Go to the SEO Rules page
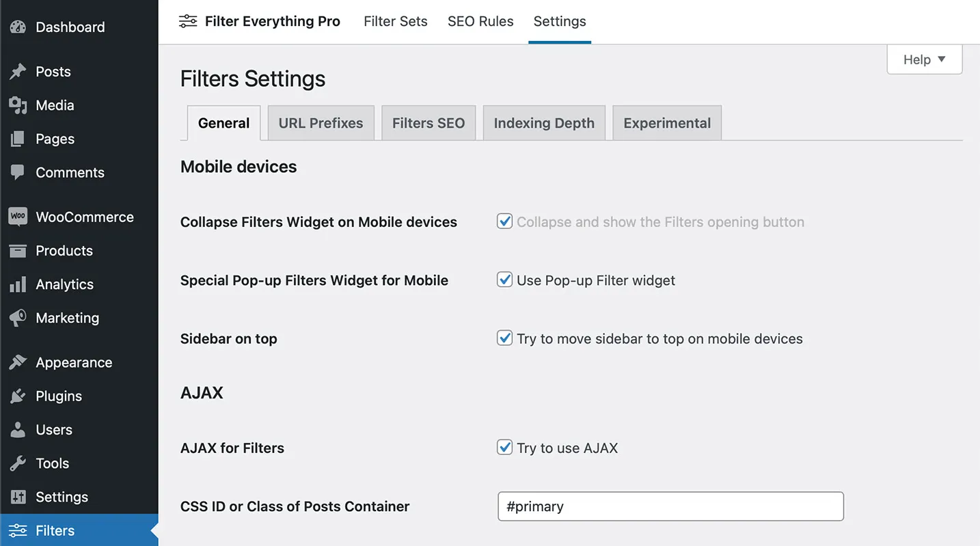Viewport: 980px width, 546px height. (480, 21)
